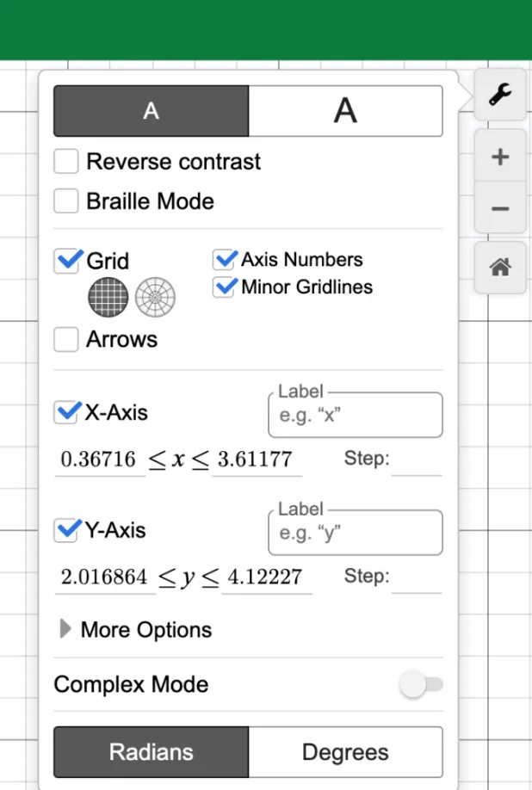Disable Minor Gridlines
Image resolution: width=532 pixels, height=790 pixels.
225,287
